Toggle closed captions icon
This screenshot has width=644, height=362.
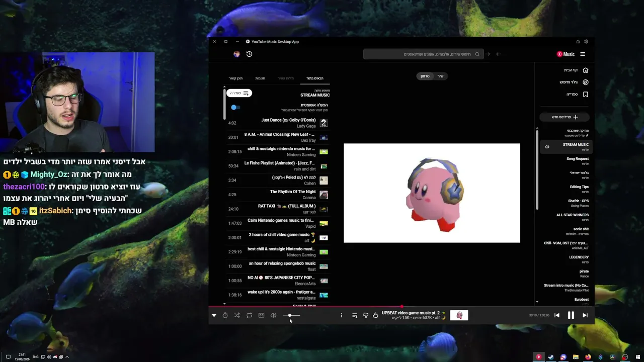(x=261, y=315)
